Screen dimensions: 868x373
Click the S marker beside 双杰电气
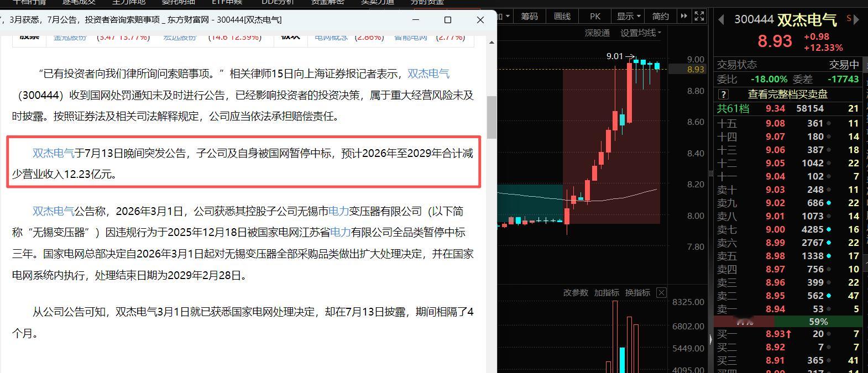click(849, 18)
